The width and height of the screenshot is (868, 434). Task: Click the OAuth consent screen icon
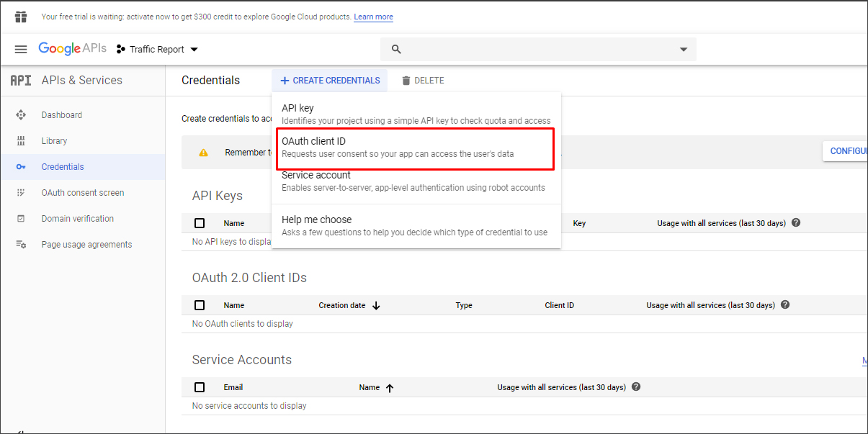point(21,193)
